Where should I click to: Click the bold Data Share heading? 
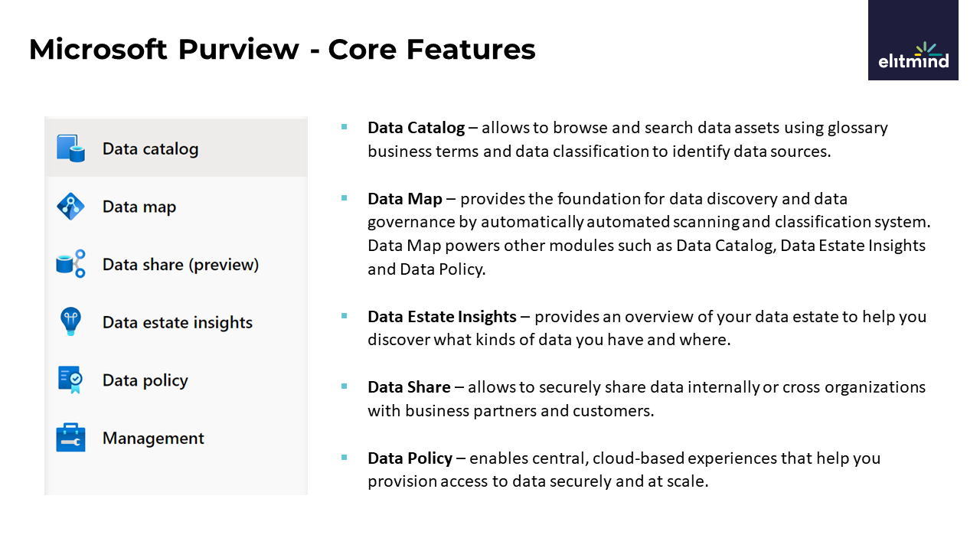tap(409, 387)
